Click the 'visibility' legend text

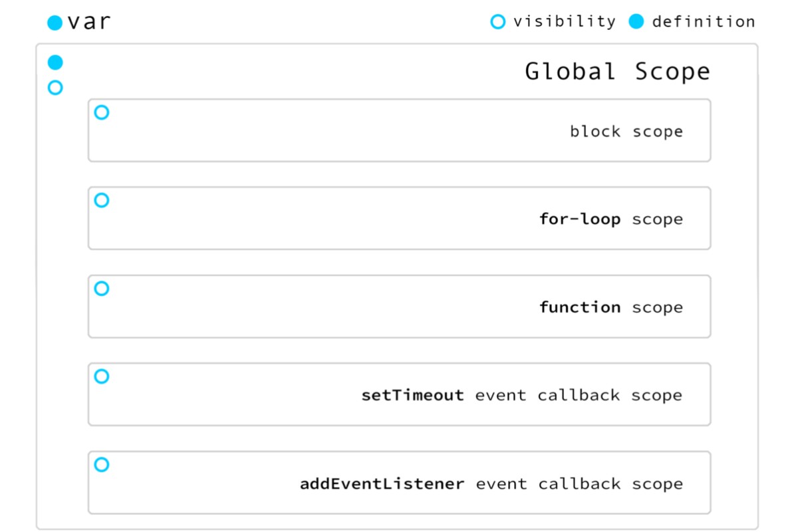pyautogui.click(x=565, y=21)
